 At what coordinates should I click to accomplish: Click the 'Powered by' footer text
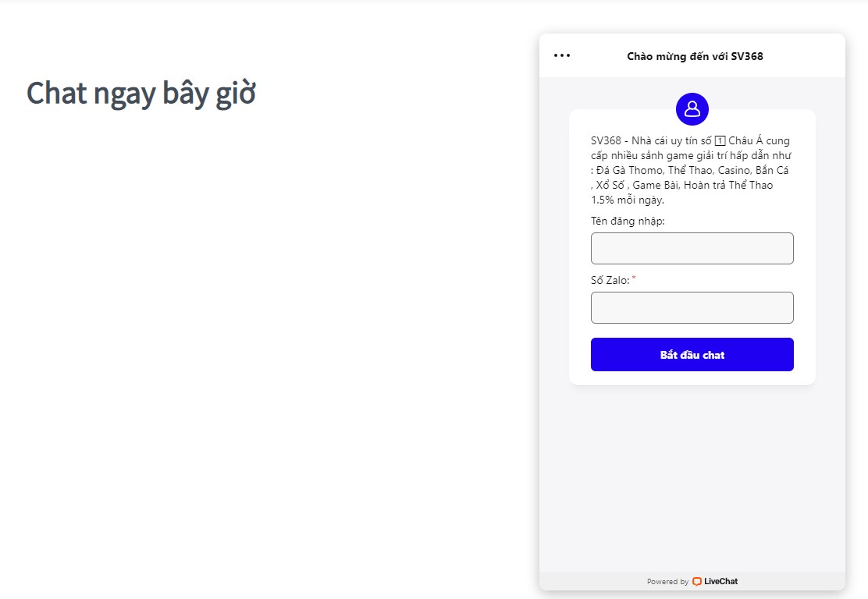pyautogui.click(x=667, y=582)
